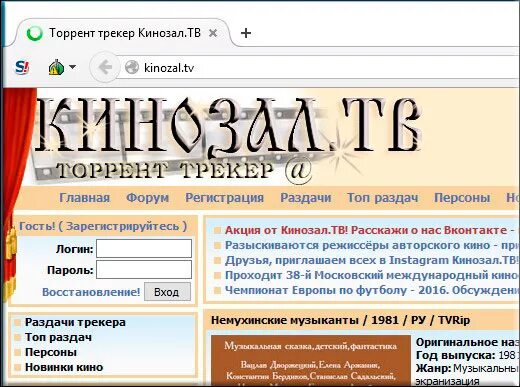Click the @ symbol in the logo
Screen dimensions: 520x387
click(x=298, y=170)
